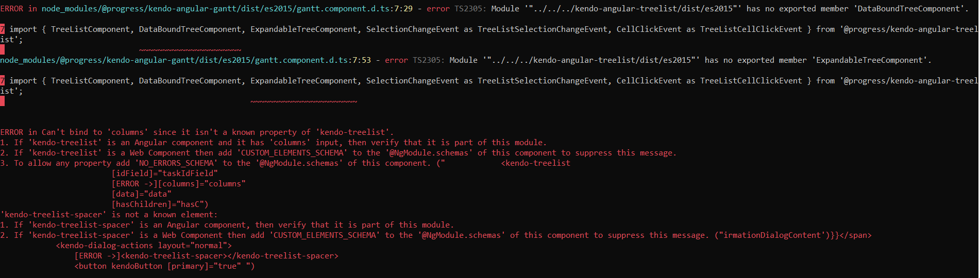Click the [hasChildren]="hasC" line
The width and height of the screenshot is (980, 278).
[160, 204]
